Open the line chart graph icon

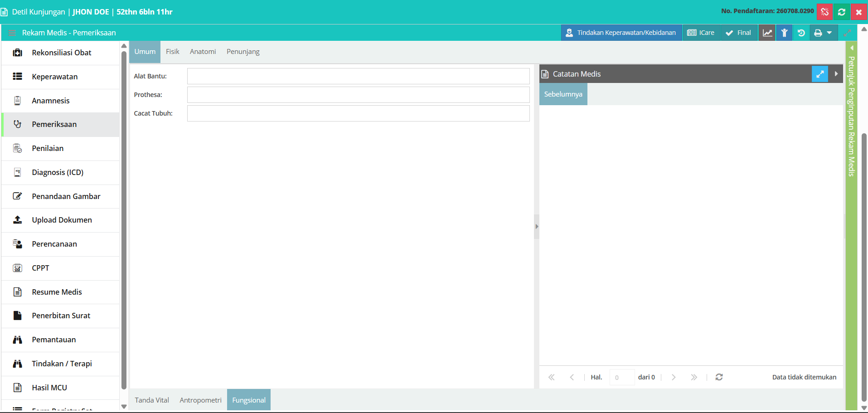tap(767, 33)
